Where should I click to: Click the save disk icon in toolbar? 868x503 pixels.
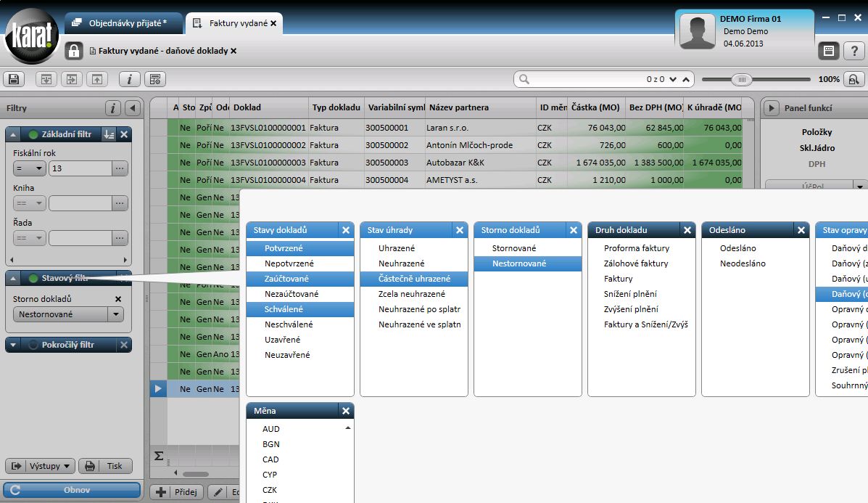click(14, 79)
